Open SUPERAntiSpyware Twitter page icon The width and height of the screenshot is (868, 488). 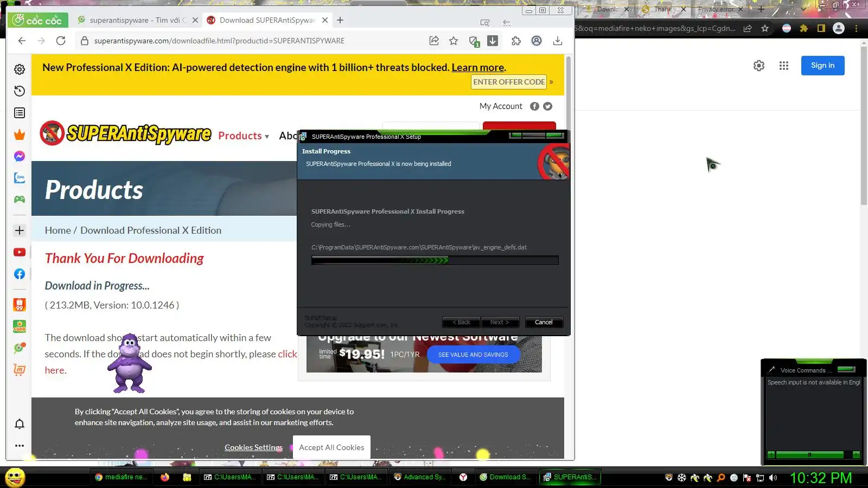click(548, 106)
